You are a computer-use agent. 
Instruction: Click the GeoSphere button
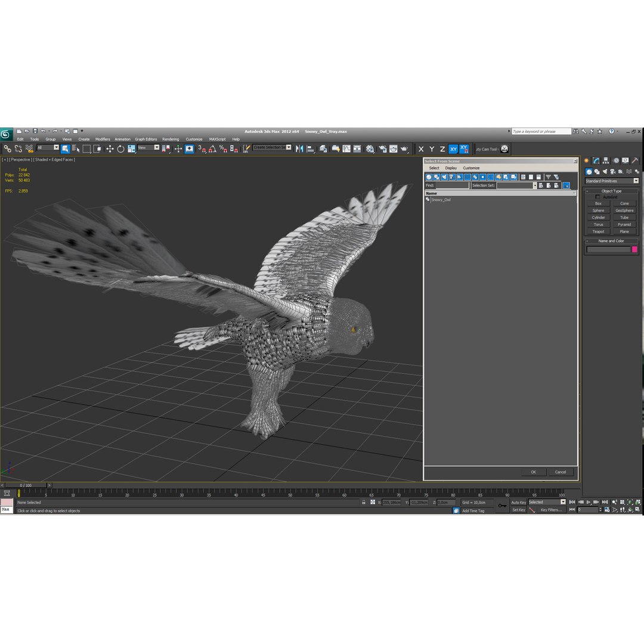pos(624,210)
